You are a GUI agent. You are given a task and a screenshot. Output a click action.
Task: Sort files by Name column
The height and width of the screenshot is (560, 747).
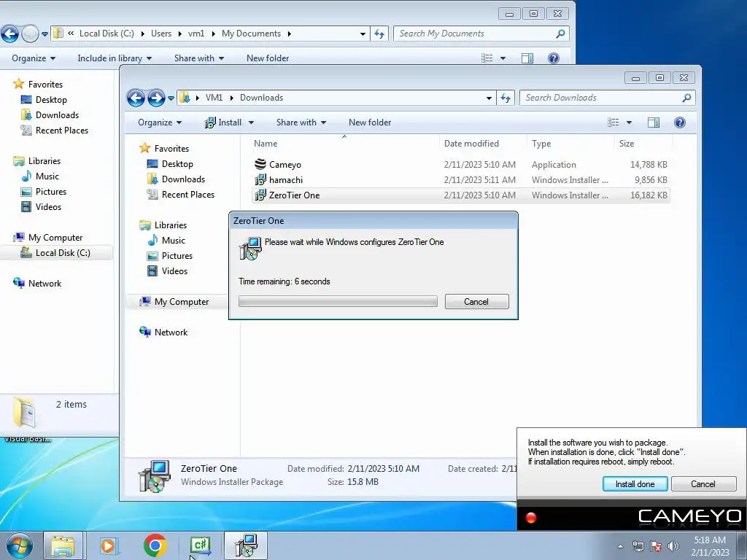pyautogui.click(x=266, y=144)
